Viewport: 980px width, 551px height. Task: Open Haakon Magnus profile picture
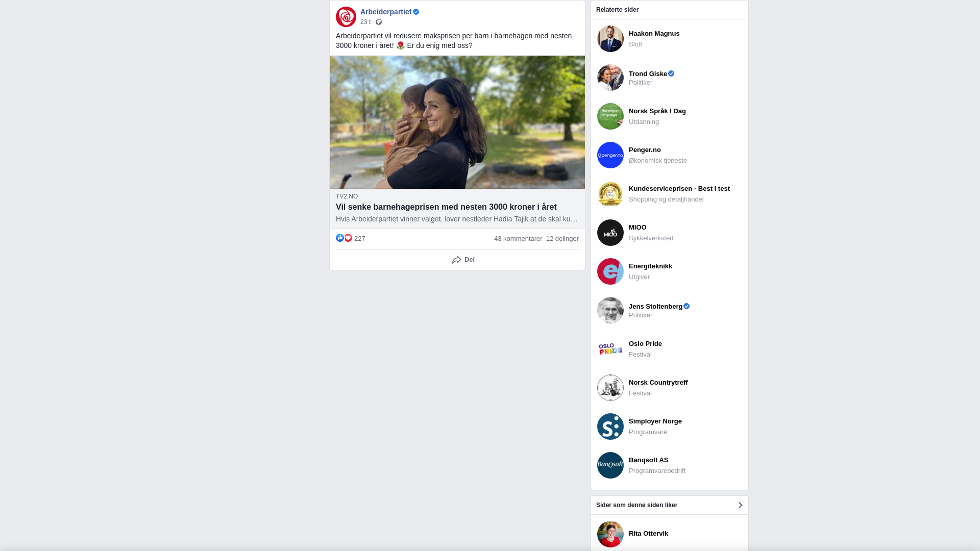point(610,39)
